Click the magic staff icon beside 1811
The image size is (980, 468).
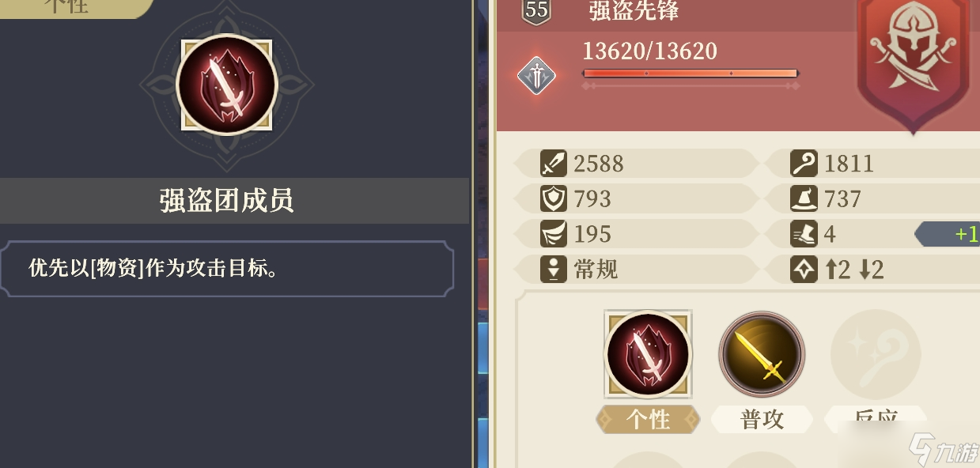tap(804, 164)
